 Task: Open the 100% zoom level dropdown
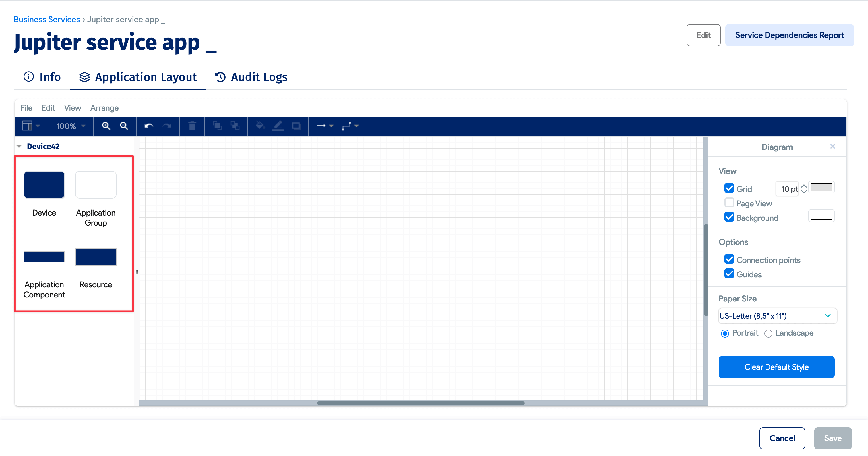pyautogui.click(x=70, y=126)
